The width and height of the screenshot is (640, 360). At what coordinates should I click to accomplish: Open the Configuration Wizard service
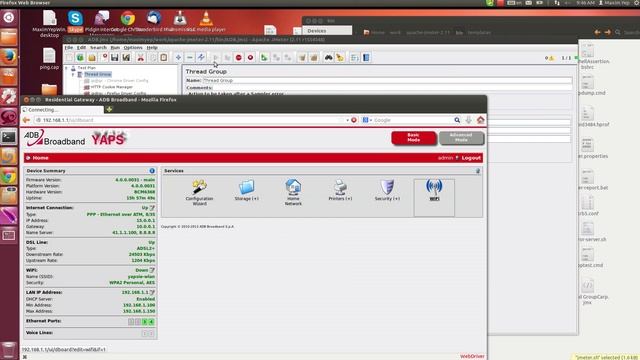coord(199,192)
